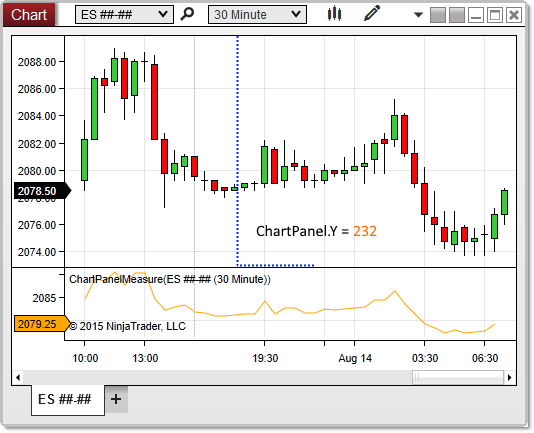Click the 2080.00 price axis label
The image size is (534, 433).
click(37, 171)
